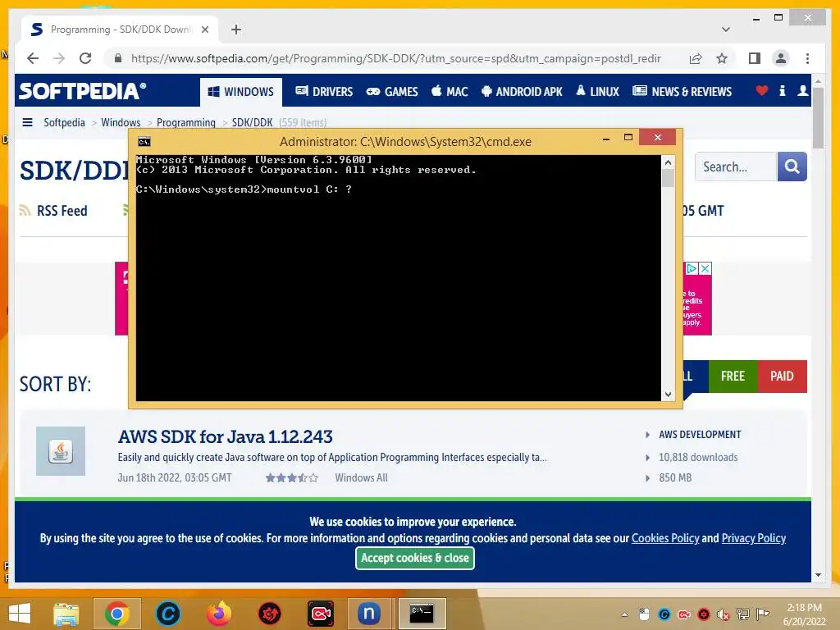Image resolution: width=840 pixels, height=630 pixels.
Task: Click the network tray icon
Action: (x=743, y=614)
